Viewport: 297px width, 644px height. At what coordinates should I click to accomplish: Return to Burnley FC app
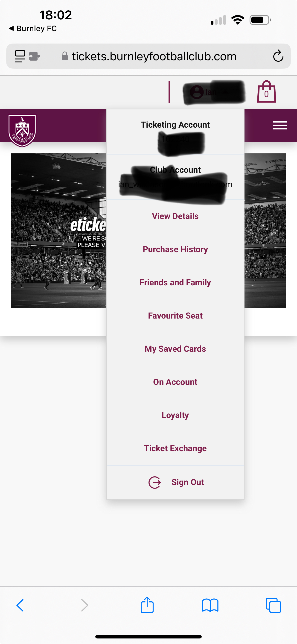[32, 29]
